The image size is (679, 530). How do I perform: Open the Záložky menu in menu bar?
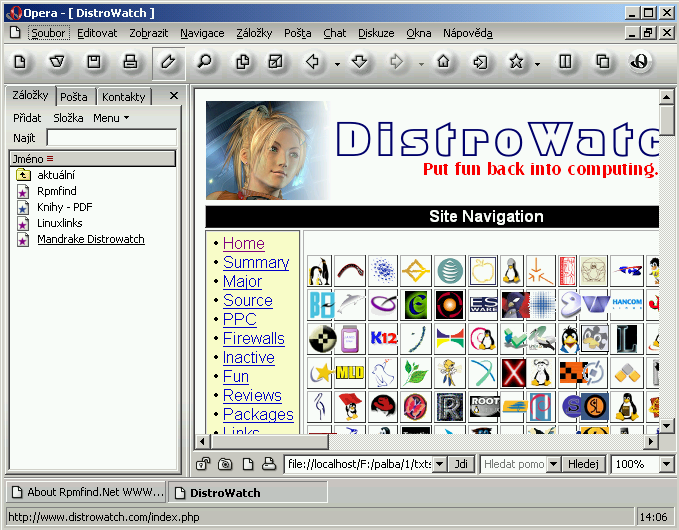[254, 33]
